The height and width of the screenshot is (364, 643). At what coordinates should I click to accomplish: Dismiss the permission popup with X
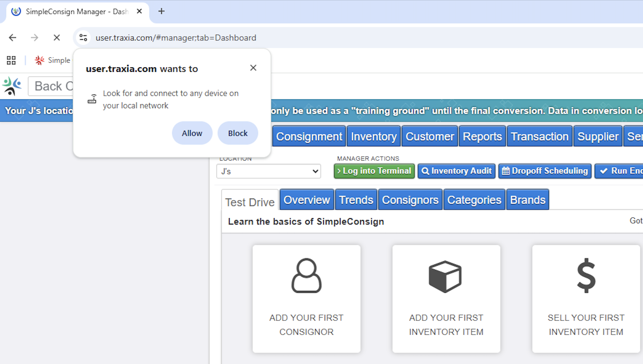tap(253, 68)
